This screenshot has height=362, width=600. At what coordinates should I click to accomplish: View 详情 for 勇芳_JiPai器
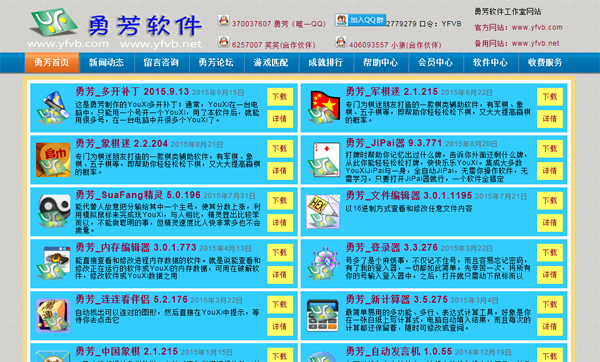550,171
